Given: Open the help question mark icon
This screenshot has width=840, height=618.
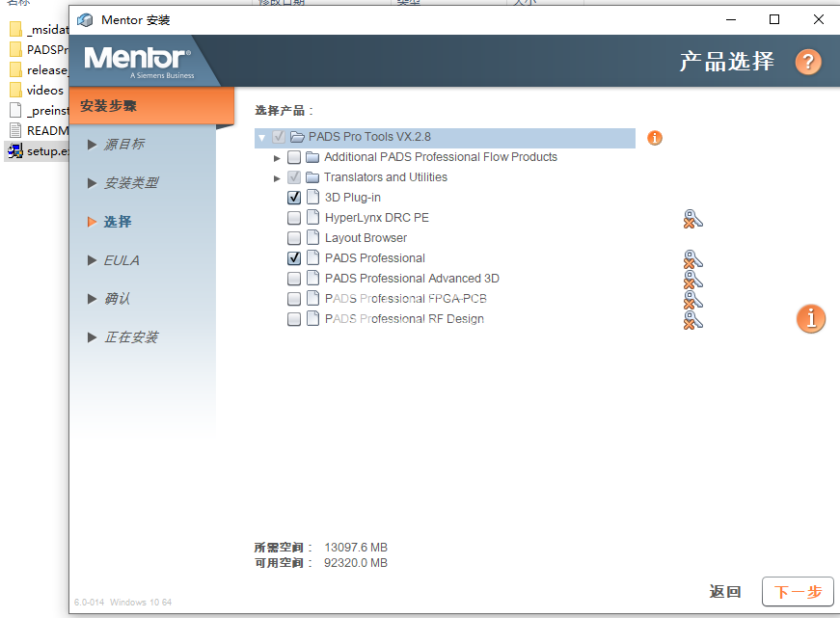Looking at the screenshot, I should click(808, 62).
